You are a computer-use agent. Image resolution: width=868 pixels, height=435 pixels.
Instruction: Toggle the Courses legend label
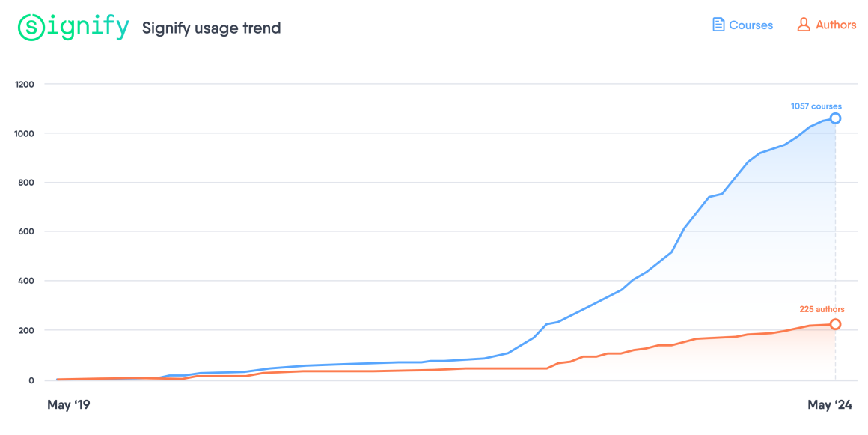pos(751,25)
